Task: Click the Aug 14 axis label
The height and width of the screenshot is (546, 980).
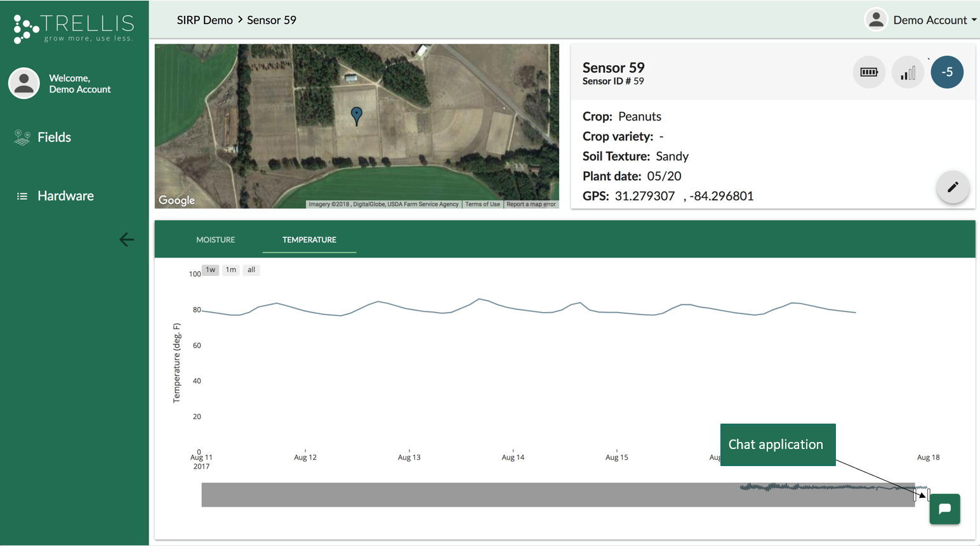Action: pos(513,457)
